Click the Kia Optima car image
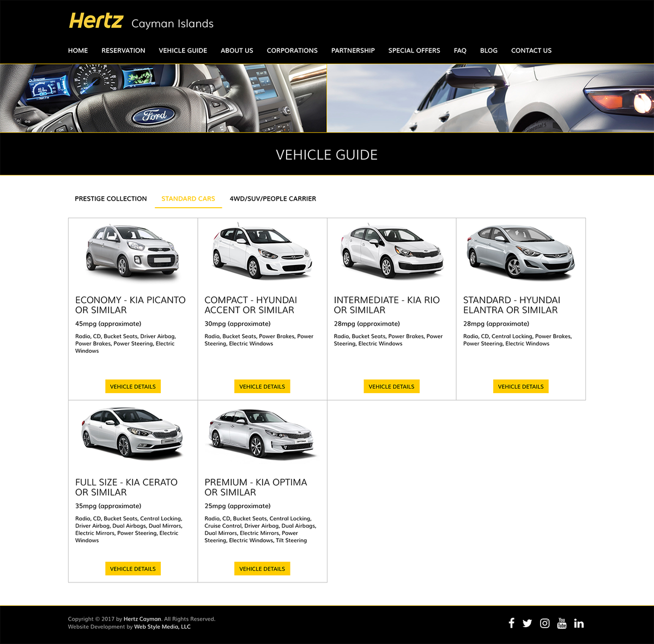654x644 pixels. (262, 434)
